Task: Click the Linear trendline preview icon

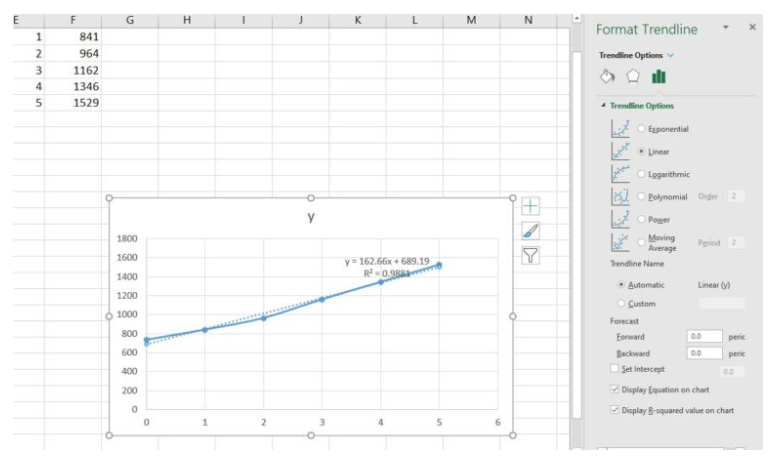Action: pos(620,151)
